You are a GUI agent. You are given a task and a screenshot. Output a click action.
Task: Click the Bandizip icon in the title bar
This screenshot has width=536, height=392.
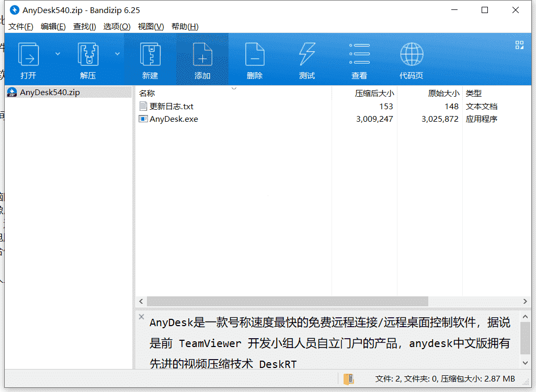pos(14,10)
